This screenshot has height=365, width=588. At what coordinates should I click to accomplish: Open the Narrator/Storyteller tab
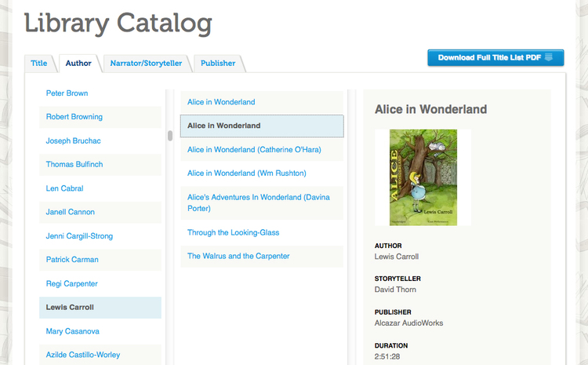pos(146,63)
